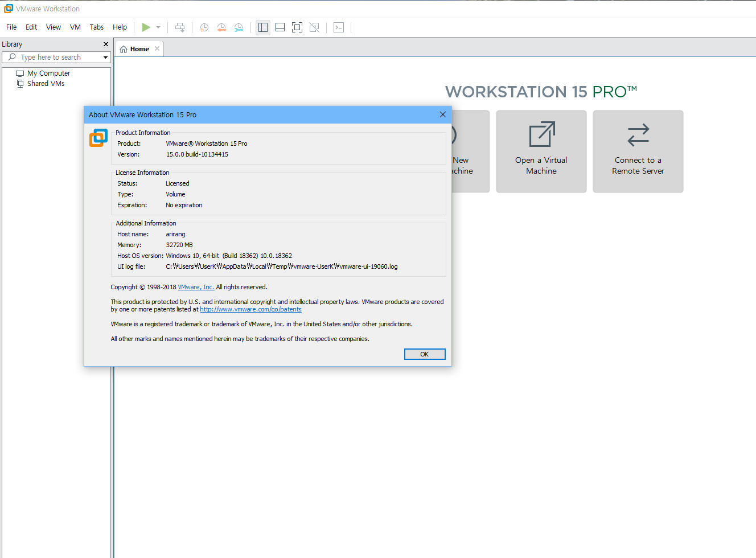The width and height of the screenshot is (756, 558).
Task: Open the power options dropdown arrow
Action: pos(158,27)
